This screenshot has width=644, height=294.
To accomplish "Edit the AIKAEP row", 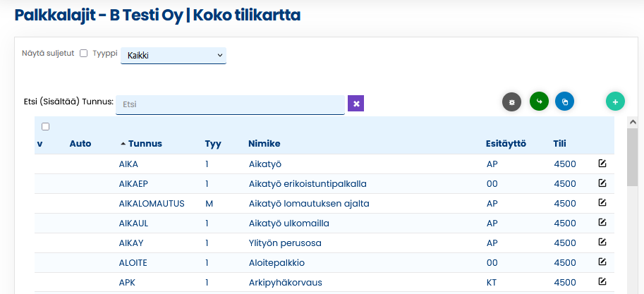I will (x=602, y=183).
